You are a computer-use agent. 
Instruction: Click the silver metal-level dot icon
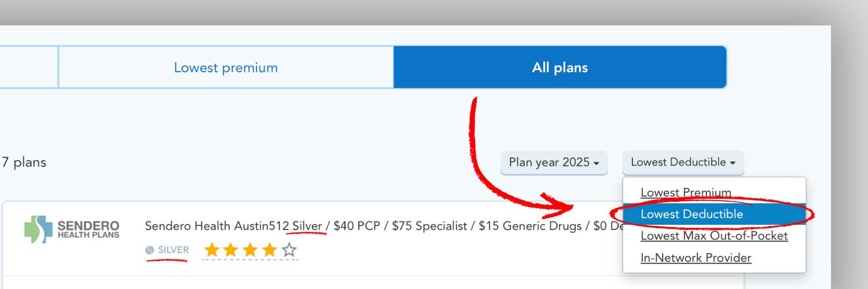coord(150,250)
